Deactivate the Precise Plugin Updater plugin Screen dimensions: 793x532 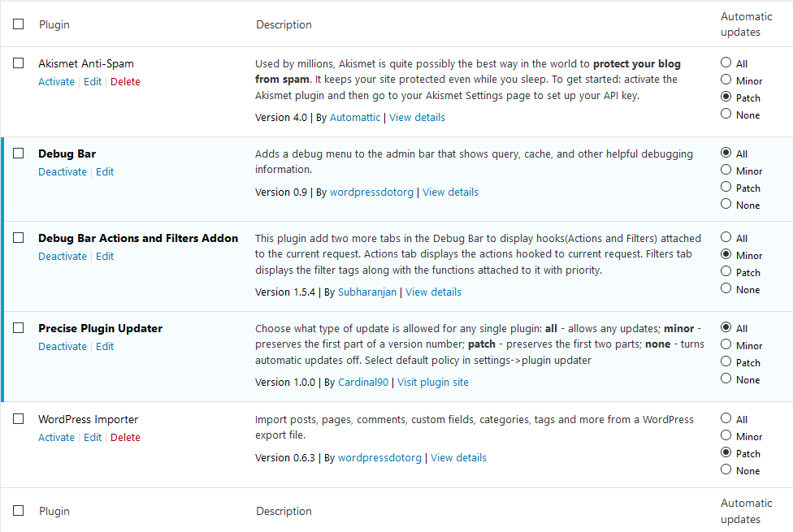click(x=63, y=346)
